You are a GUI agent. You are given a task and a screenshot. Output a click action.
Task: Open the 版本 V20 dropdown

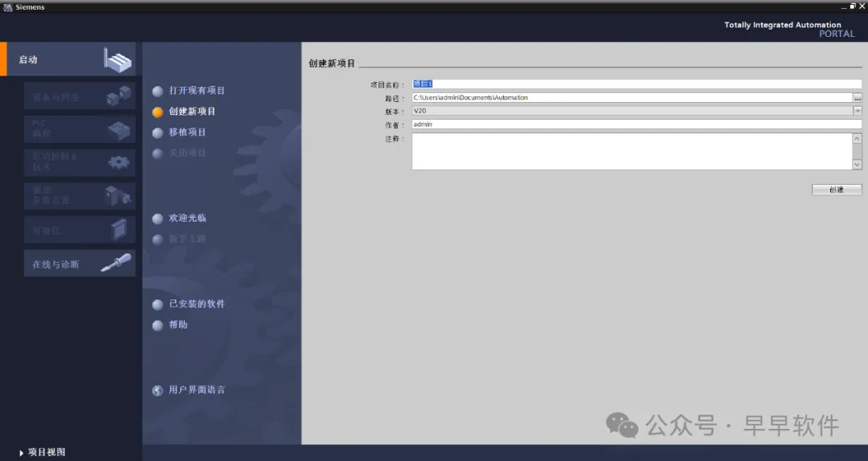coord(857,111)
